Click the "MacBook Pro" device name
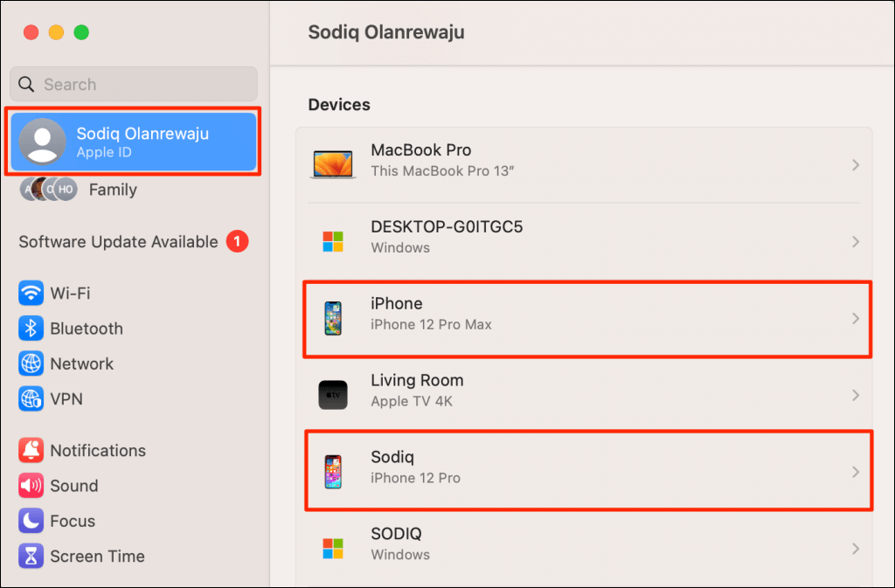 click(421, 150)
